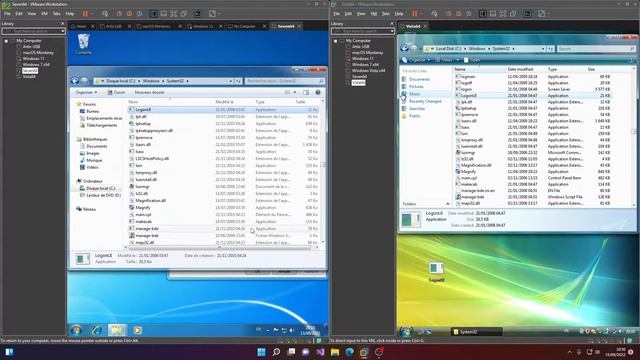
Task: Select Disque local (C:) in navigation pane
Action: (100, 188)
